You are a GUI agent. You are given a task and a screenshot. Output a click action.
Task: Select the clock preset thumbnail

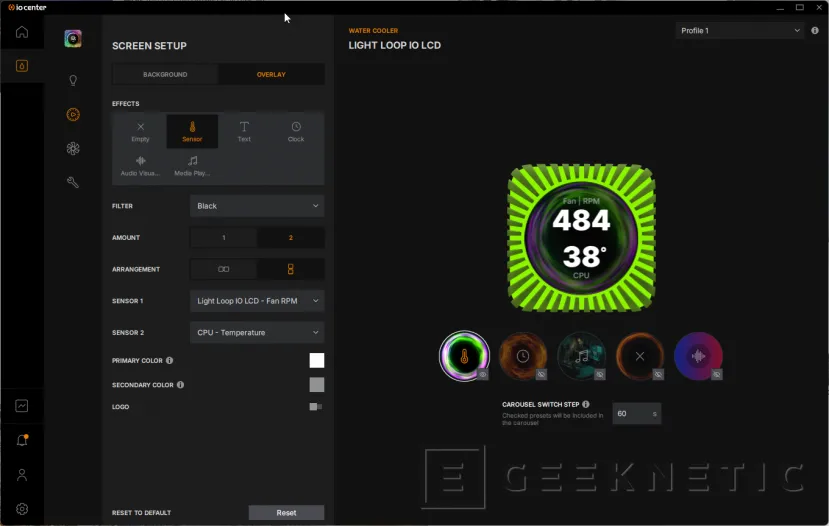522,356
